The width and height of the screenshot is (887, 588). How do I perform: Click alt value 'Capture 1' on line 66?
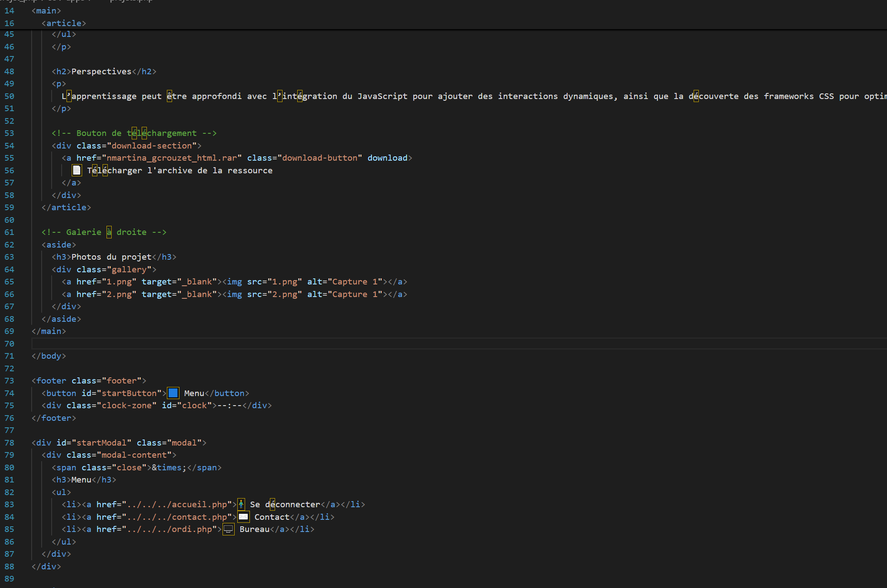click(355, 294)
